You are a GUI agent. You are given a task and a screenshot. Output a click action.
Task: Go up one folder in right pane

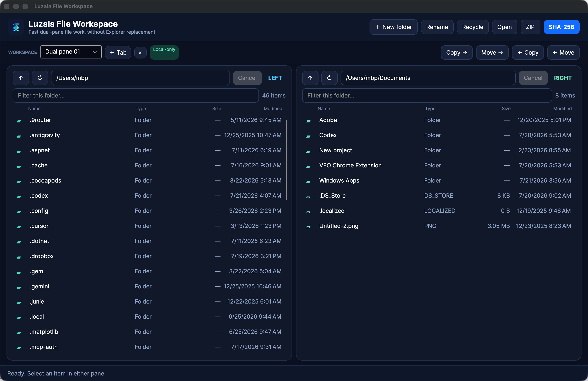pos(310,78)
